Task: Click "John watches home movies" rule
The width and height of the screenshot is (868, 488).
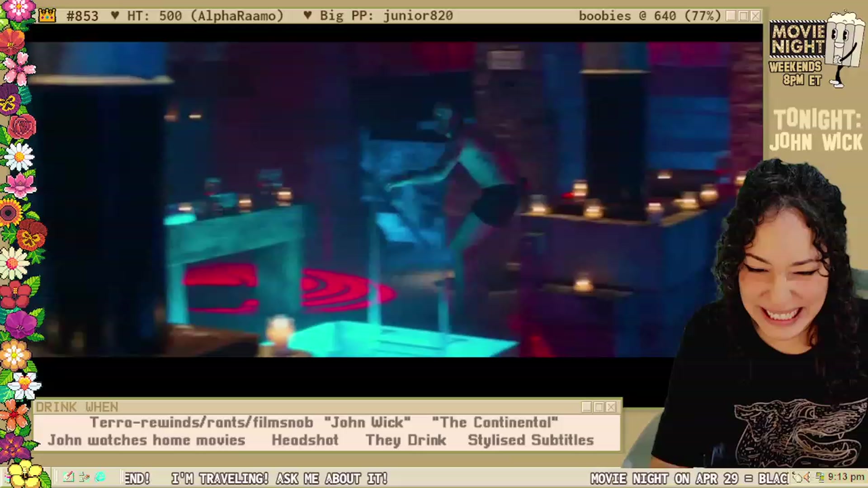Action: 147,440
